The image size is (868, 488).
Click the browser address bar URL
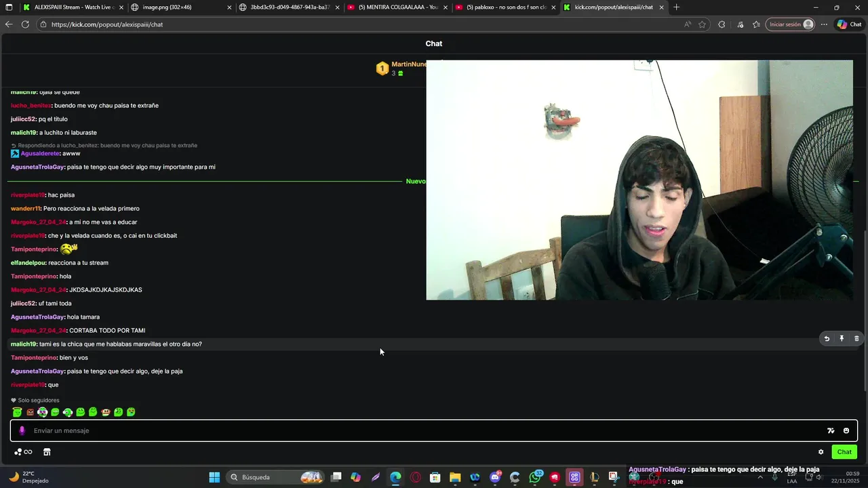tap(107, 24)
